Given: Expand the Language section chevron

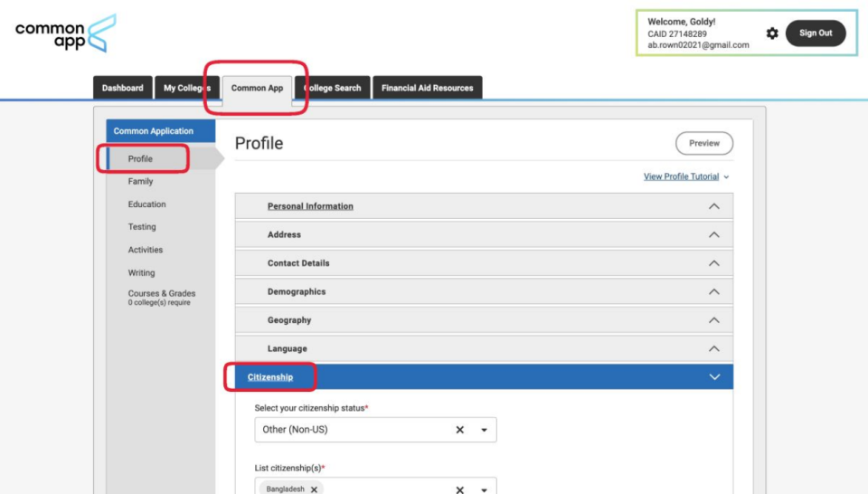Looking at the screenshot, I should 714,349.
